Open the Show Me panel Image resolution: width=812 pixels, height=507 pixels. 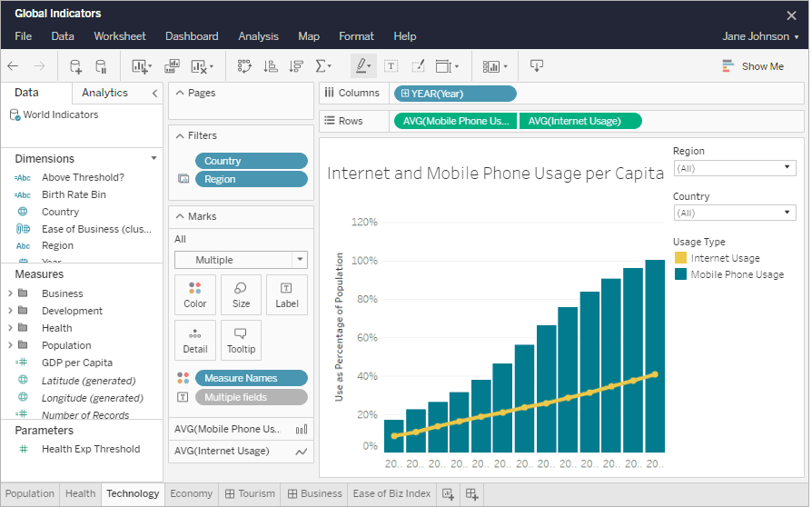(753, 66)
